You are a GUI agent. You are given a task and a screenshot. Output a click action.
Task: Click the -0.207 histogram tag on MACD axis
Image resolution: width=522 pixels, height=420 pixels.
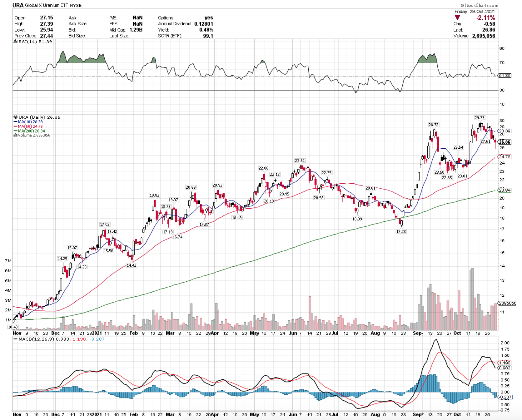505,397
